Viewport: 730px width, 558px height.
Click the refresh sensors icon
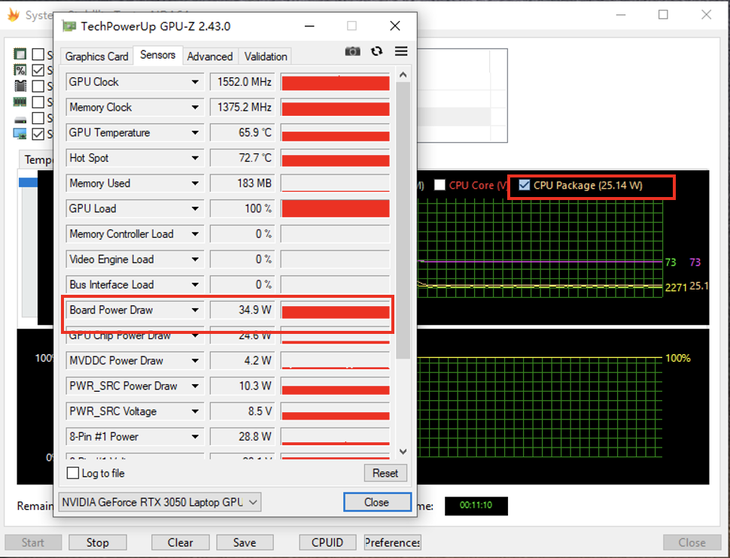tap(377, 52)
